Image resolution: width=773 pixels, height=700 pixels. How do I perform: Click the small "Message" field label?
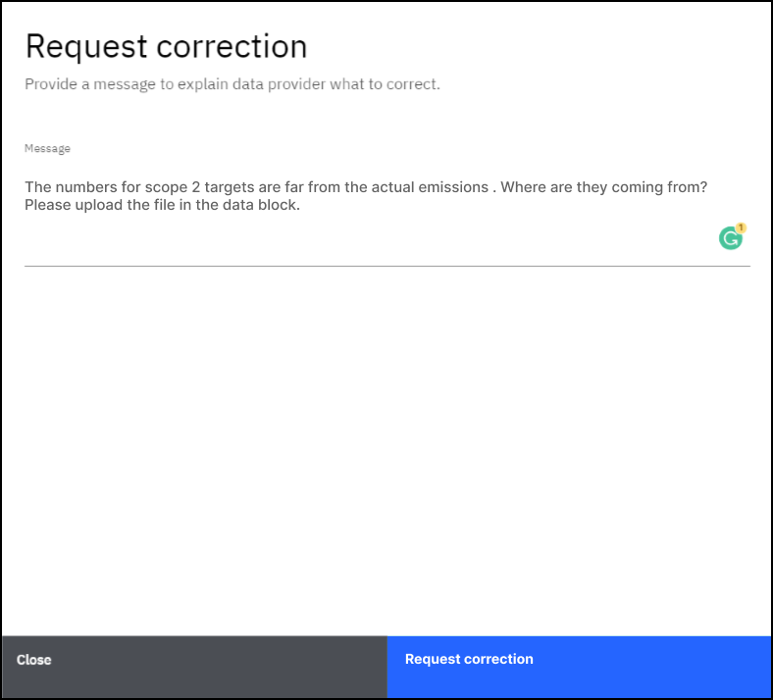coord(47,149)
